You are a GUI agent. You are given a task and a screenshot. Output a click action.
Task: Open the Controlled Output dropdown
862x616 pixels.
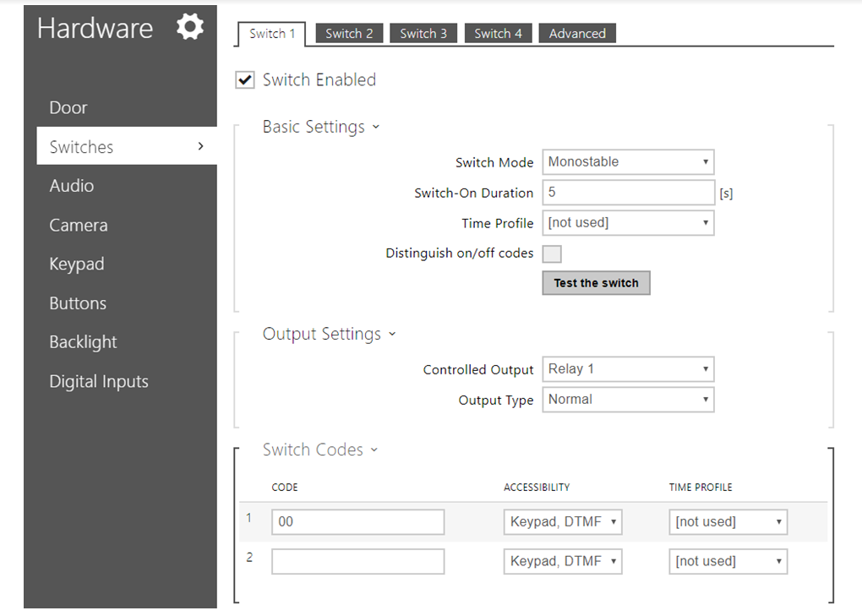[628, 369]
